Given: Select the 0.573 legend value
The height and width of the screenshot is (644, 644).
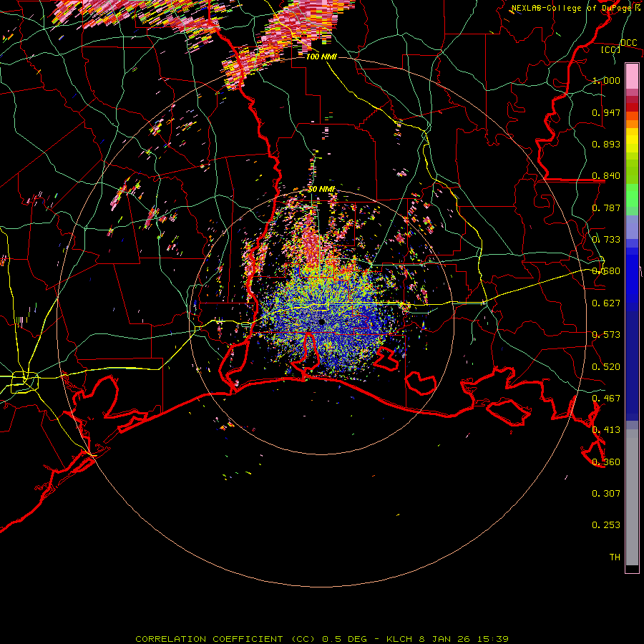Looking at the screenshot, I should point(606,335).
